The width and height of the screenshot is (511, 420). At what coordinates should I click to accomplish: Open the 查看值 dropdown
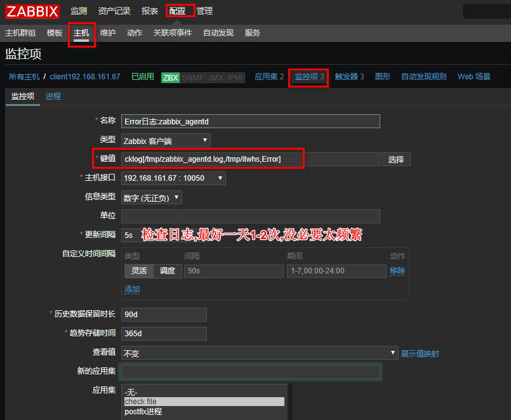pyautogui.click(x=260, y=353)
